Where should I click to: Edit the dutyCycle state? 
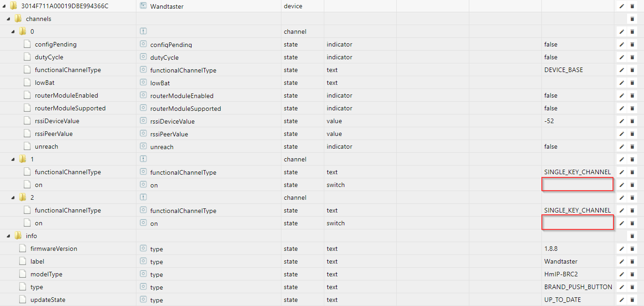pyautogui.click(x=621, y=57)
